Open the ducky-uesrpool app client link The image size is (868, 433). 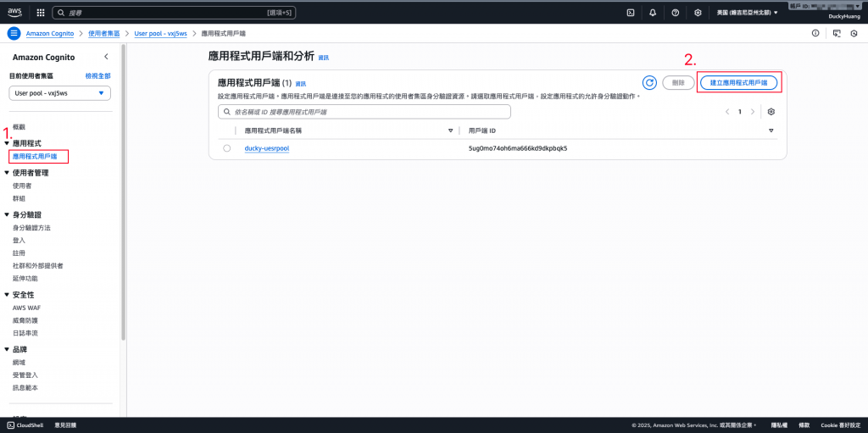pyautogui.click(x=267, y=148)
